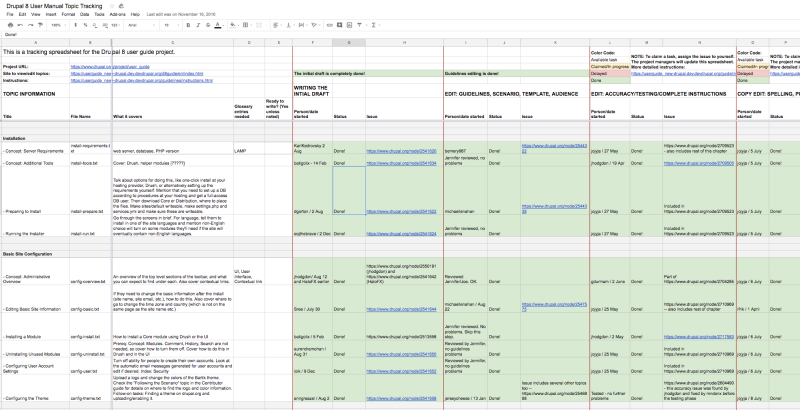
Task: Open the text color picker
Action: 218,25
